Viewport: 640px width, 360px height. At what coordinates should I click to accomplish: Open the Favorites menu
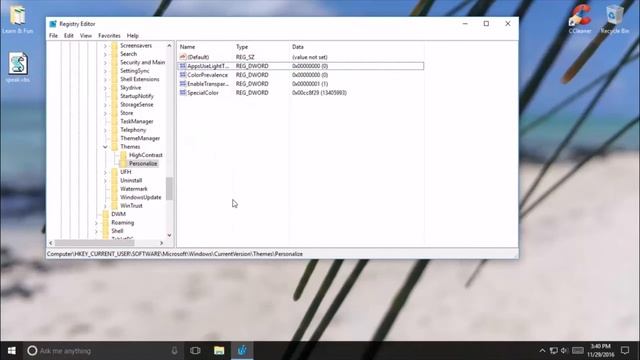click(109, 36)
